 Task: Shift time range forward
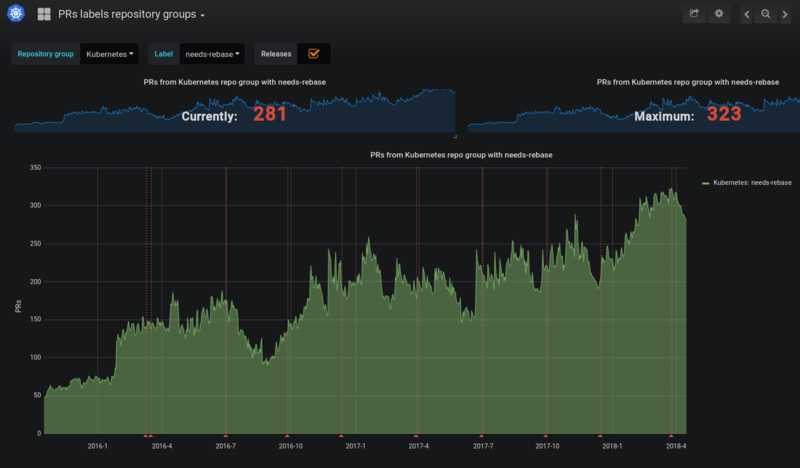[x=785, y=14]
